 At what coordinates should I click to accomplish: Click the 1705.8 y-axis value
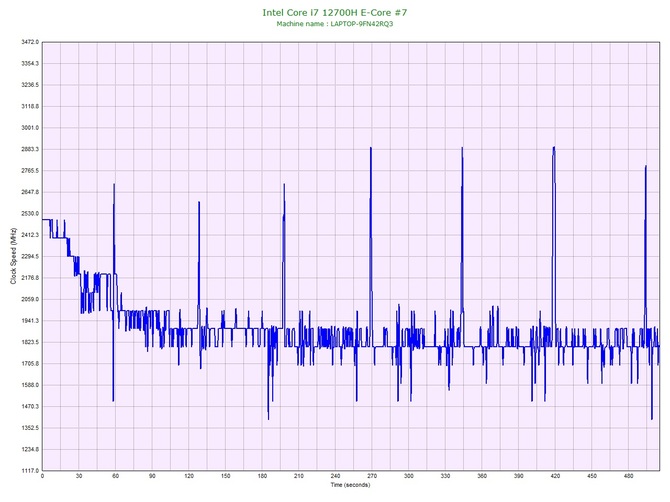point(30,364)
